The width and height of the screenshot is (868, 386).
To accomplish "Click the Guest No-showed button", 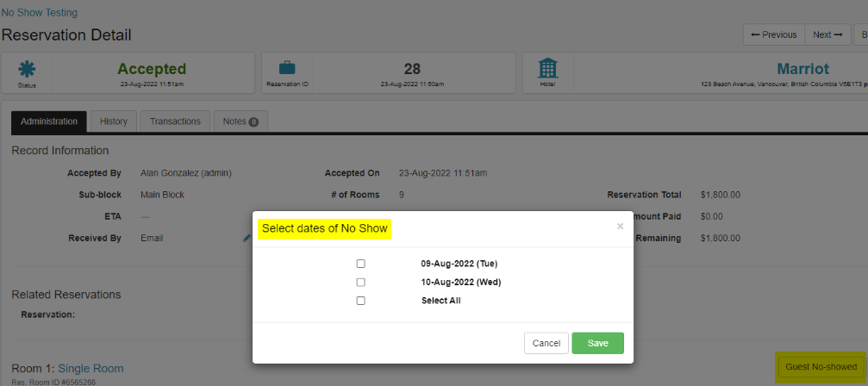I will pos(821,367).
